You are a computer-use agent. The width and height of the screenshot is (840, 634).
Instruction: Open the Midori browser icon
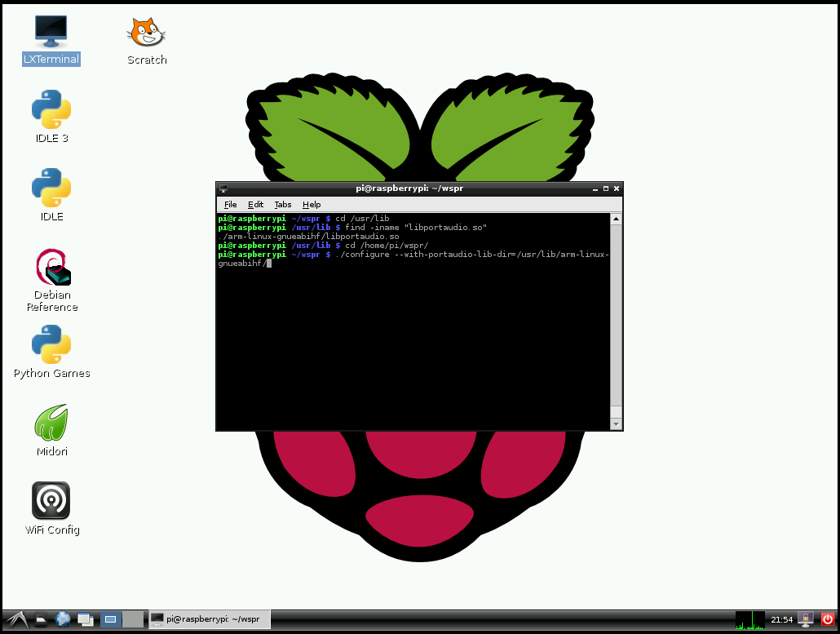click(51, 430)
